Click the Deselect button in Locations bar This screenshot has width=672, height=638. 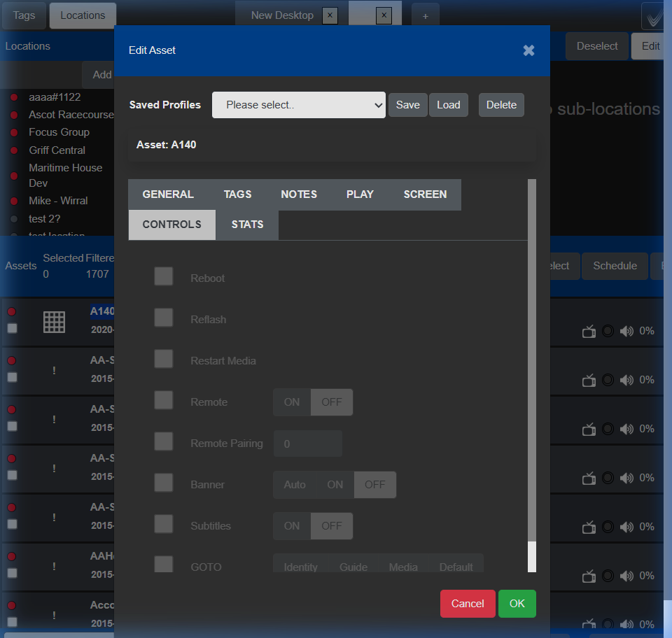[x=597, y=46]
